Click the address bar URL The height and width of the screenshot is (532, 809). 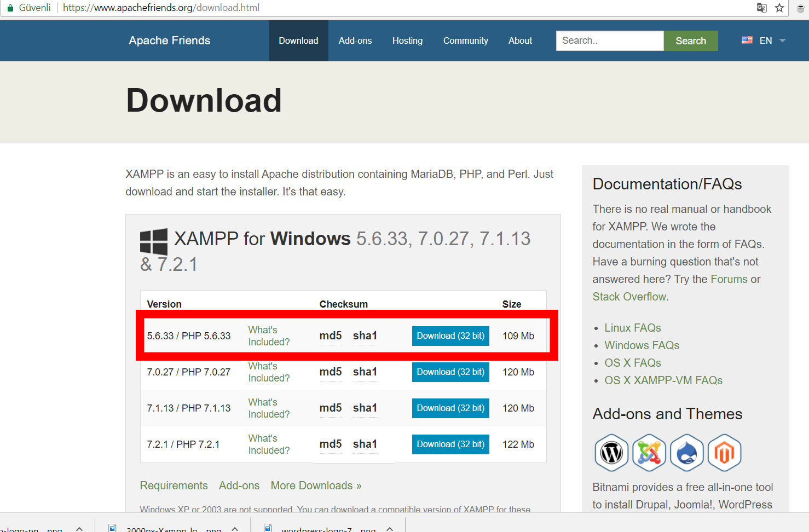161,8
